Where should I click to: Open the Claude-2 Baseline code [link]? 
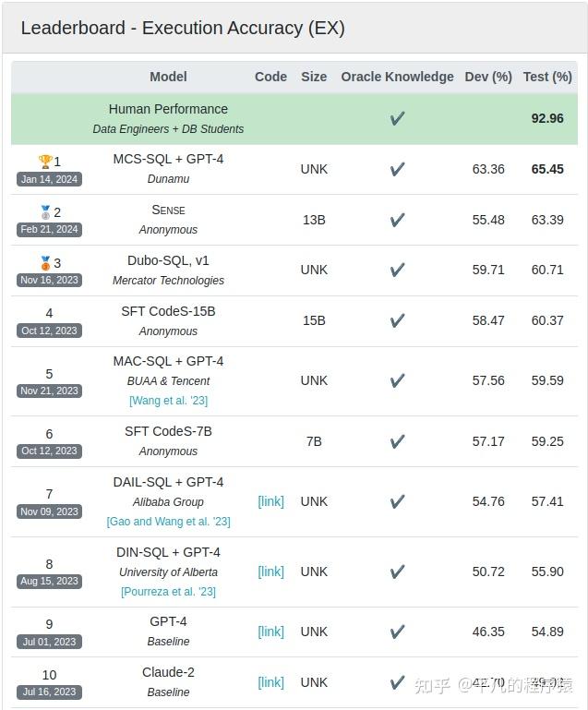[270, 682]
